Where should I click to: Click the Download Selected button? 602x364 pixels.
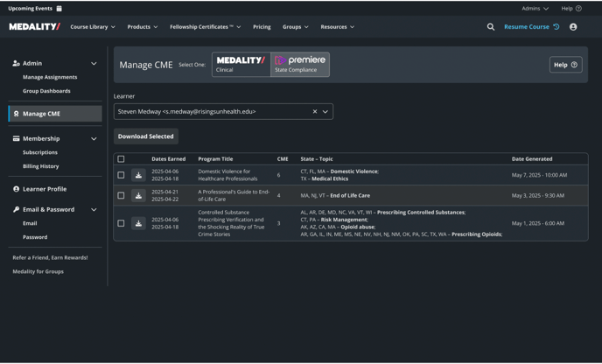[x=146, y=136]
